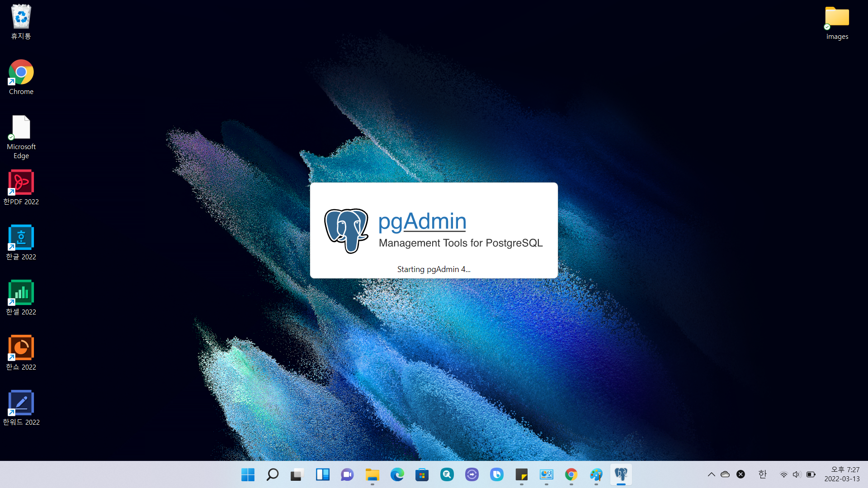
Task: Open the Paint palette app in taskbar
Action: 596,474
